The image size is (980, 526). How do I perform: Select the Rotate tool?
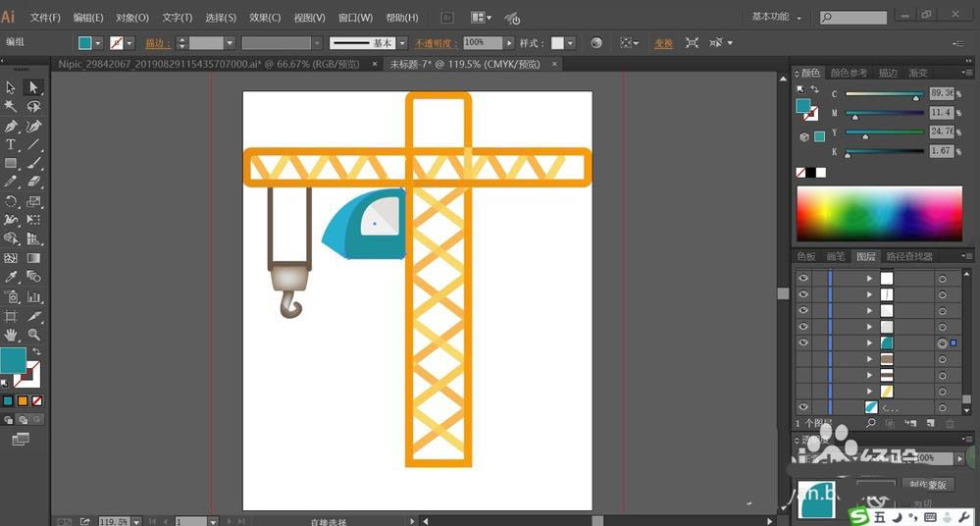[x=11, y=201]
